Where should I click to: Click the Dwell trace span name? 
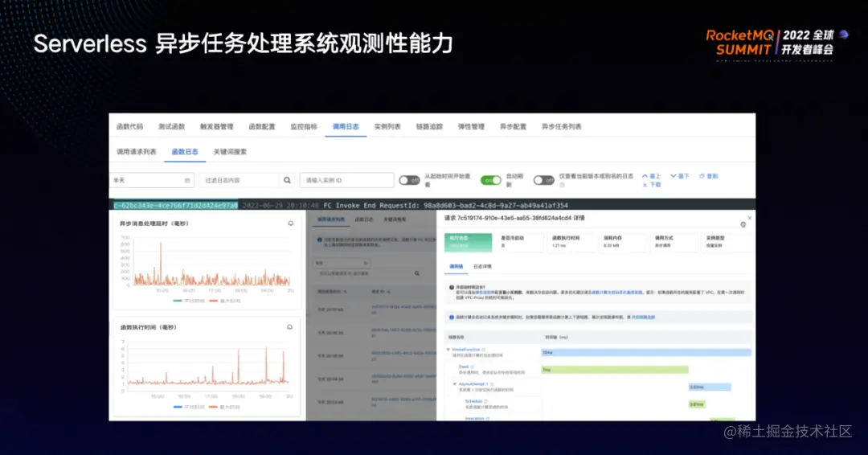tap(464, 367)
